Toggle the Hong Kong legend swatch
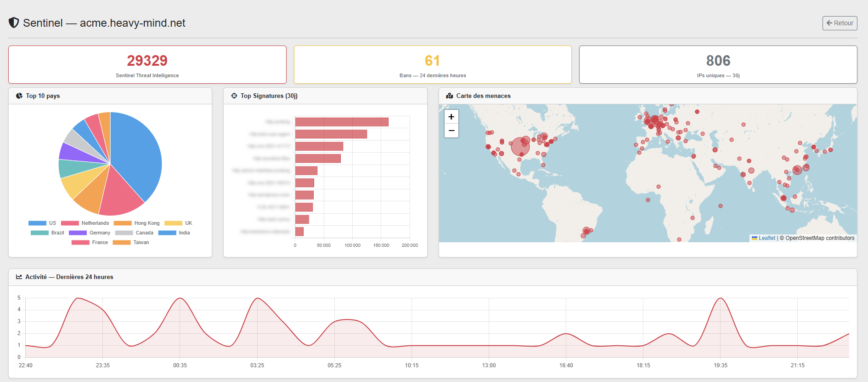868x382 pixels. click(123, 223)
